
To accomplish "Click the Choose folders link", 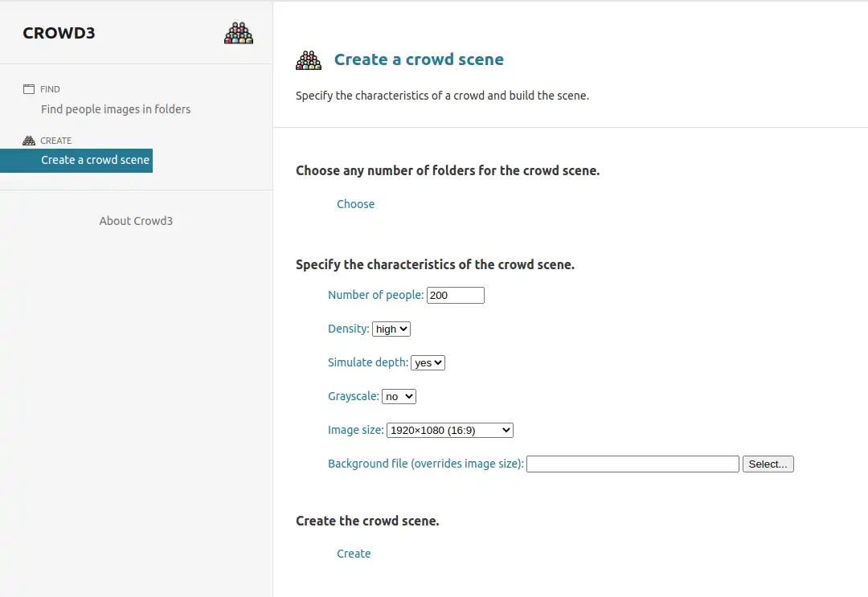I will pos(355,204).
